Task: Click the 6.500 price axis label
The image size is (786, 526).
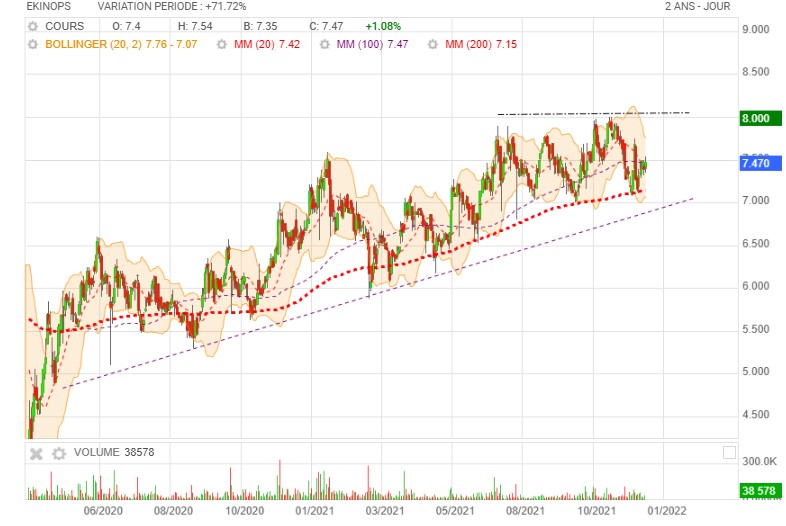Action: pos(755,244)
